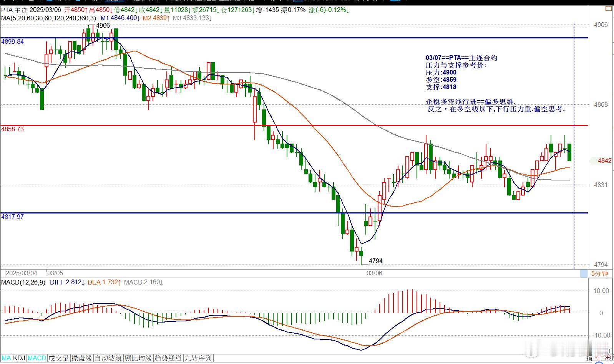Click the PTA 主连 contract title
This screenshot has height=364, width=614.
coord(15,10)
